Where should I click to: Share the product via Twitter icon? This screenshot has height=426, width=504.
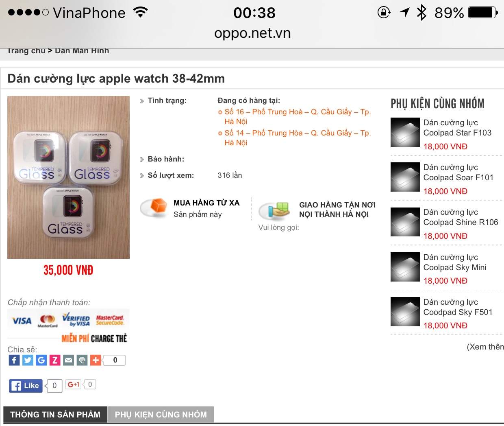point(28,360)
